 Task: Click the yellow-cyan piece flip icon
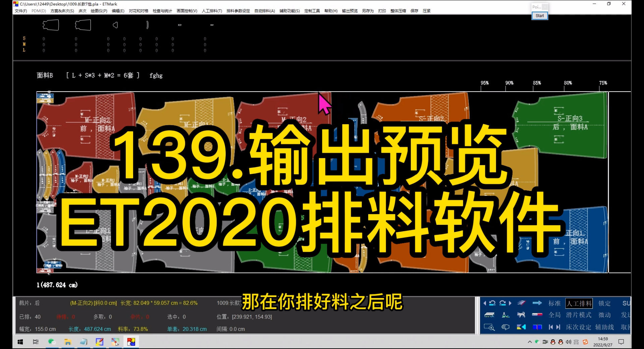pyautogui.click(x=521, y=327)
